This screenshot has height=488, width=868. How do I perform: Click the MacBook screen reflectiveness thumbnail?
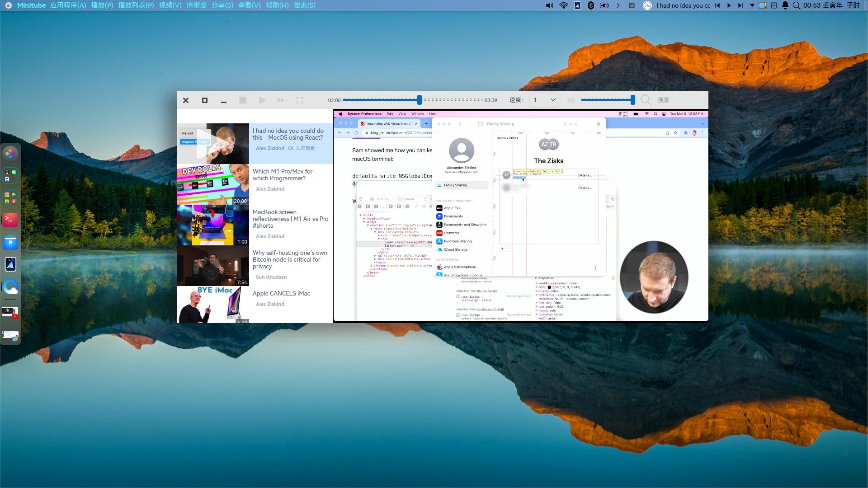click(212, 225)
